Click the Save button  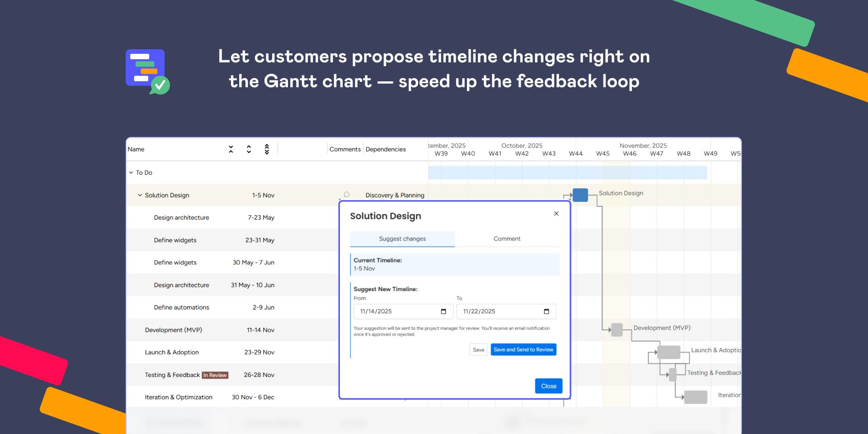pyautogui.click(x=478, y=350)
